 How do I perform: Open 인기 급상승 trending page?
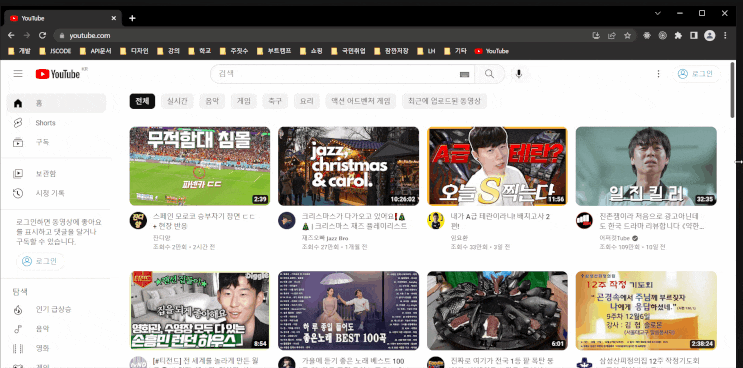[56, 310]
